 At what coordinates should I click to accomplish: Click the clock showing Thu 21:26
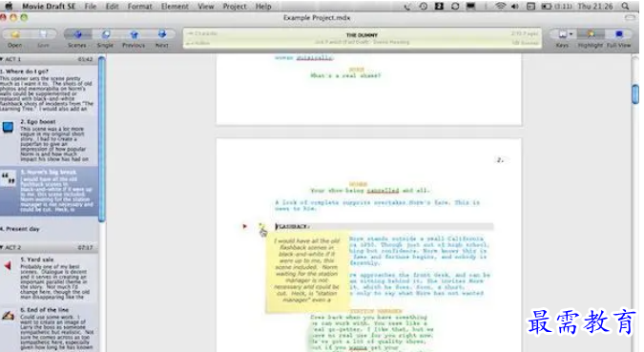[x=595, y=6]
